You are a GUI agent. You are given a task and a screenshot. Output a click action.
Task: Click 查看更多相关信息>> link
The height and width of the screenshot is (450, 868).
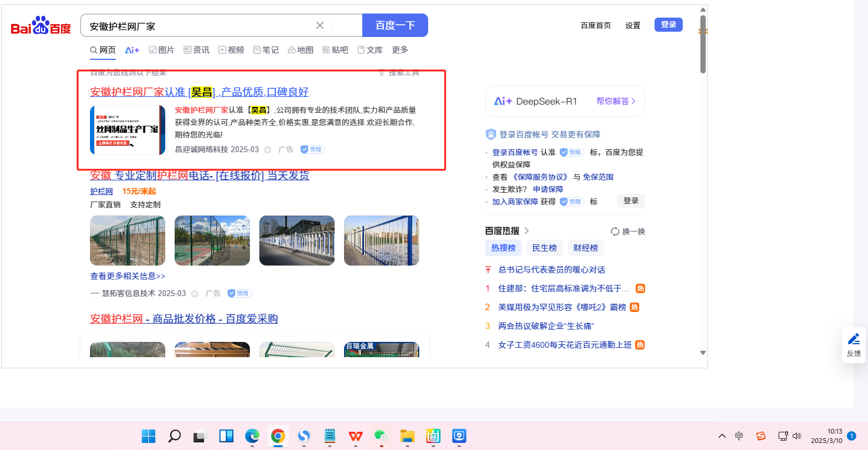[128, 276]
